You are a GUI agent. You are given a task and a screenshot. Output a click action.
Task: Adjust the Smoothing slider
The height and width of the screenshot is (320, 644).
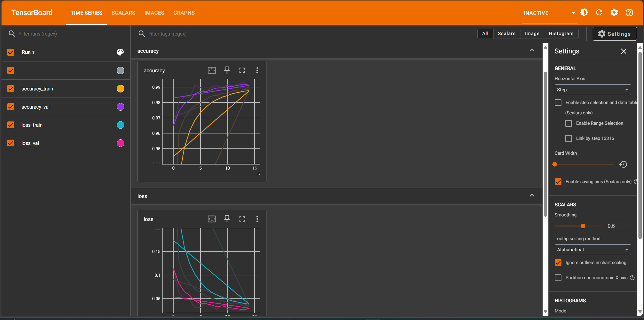coord(583,226)
